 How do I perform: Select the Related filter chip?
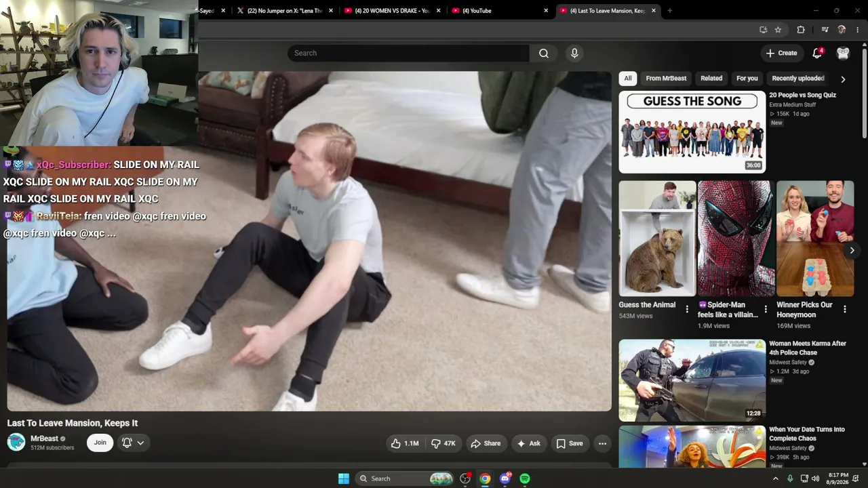tap(711, 79)
